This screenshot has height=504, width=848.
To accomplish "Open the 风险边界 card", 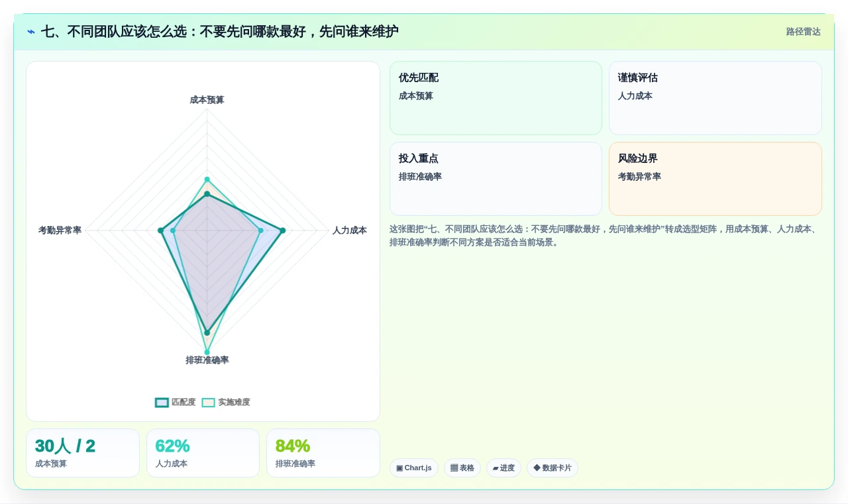I will click(x=715, y=179).
